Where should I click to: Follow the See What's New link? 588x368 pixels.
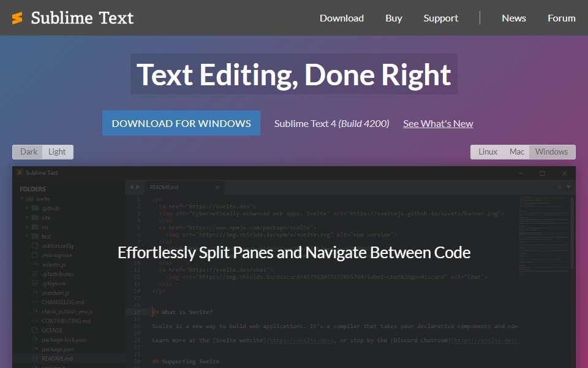pyautogui.click(x=438, y=123)
